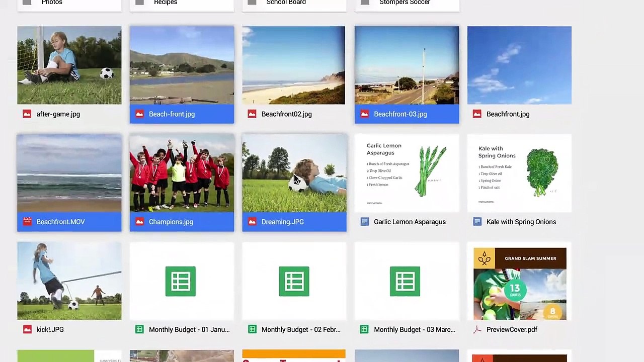Viewport: 644px width, 362px height.
Task: Click the Beachfront.MOV file name
Action: click(x=60, y=222)
